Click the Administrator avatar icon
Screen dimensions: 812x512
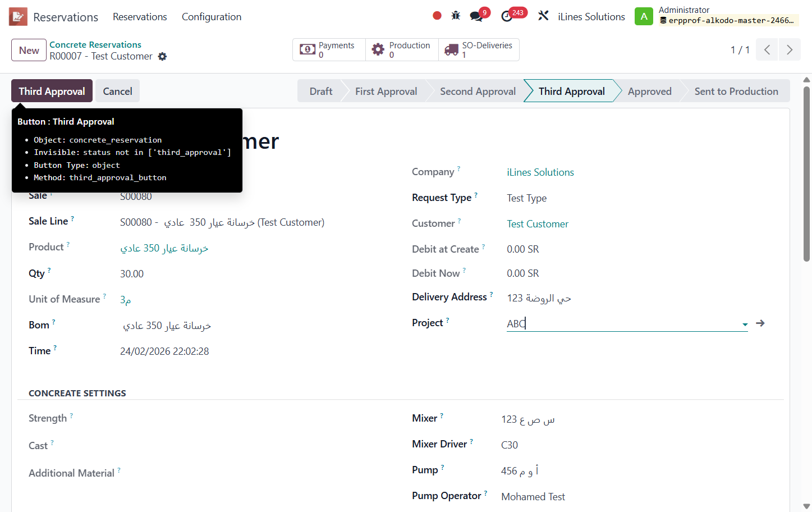(x=644, y=16)
